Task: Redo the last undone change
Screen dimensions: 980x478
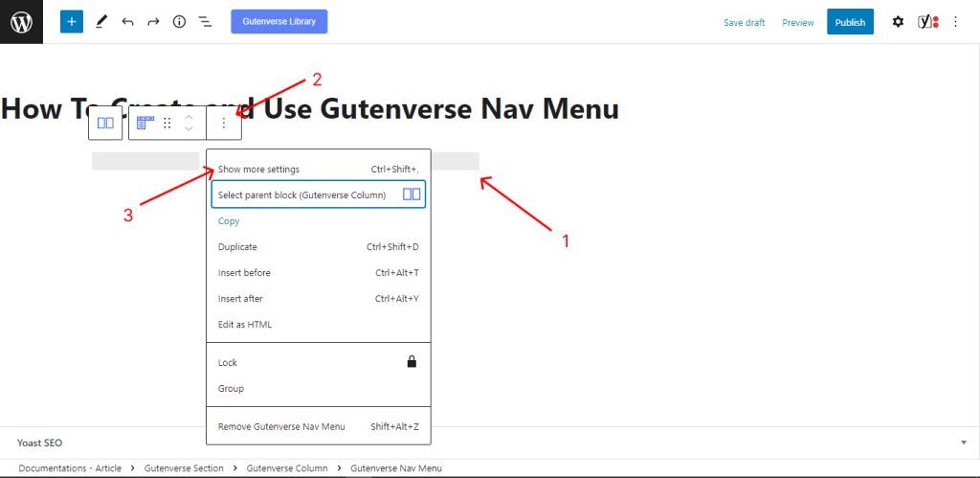Action: pyautogui.click(x=153, y=21)
